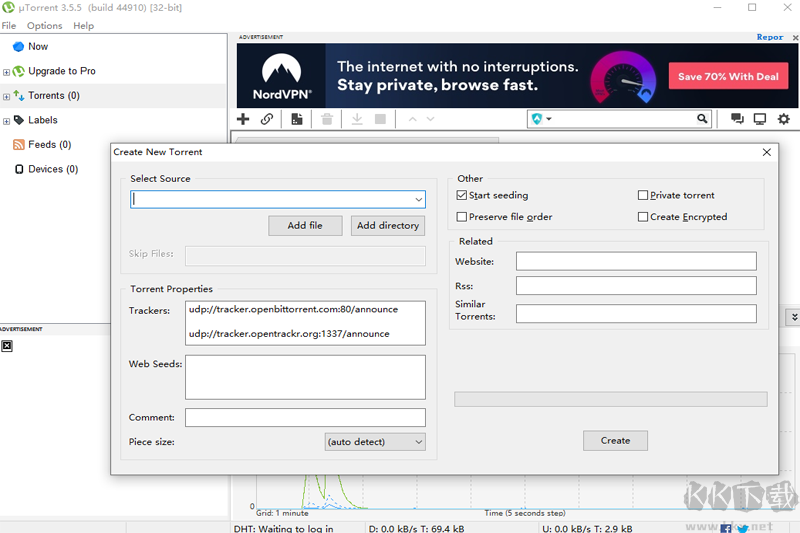Click the Add directory button
Image resolution: width=800 pixels, height=533 pixels.
tap(388, 225)
